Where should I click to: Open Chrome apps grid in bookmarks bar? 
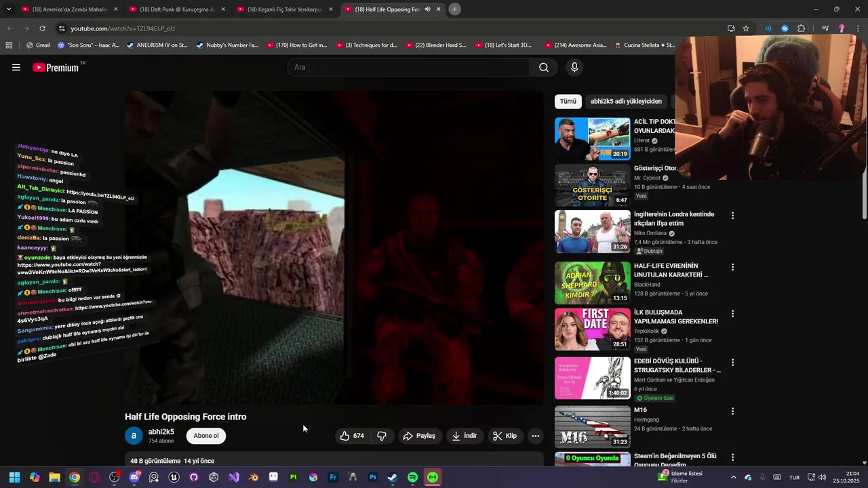9,45
